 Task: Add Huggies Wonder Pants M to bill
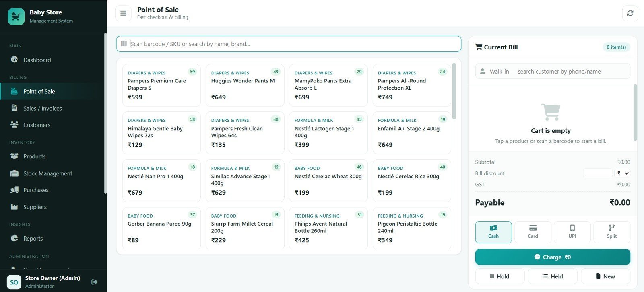[245, 85]
